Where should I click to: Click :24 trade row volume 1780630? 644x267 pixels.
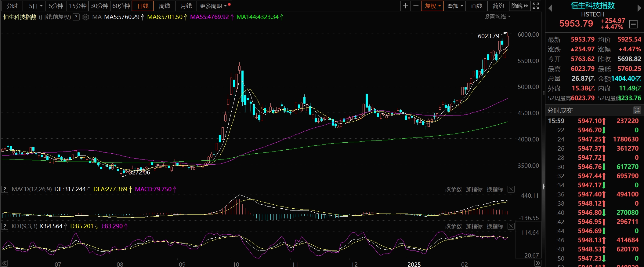tap(626, 139)
